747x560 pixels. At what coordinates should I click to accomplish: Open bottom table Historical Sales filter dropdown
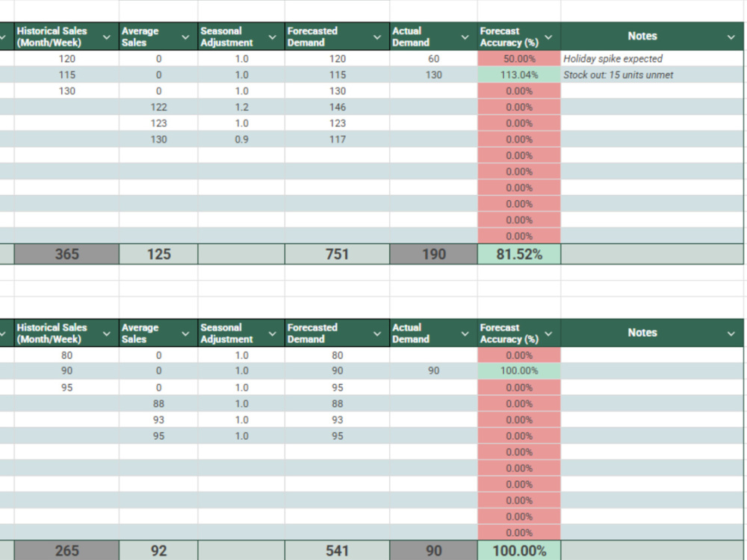tap(107, 334)
